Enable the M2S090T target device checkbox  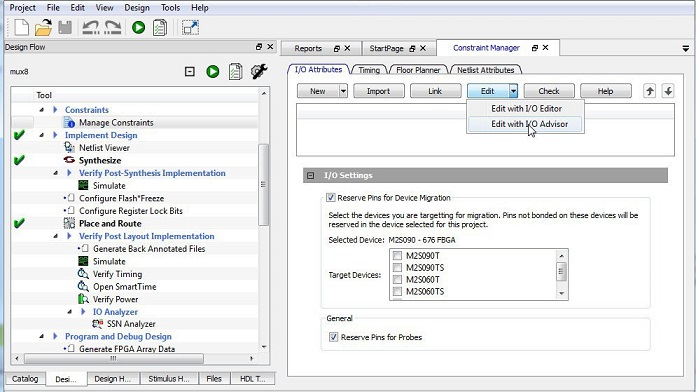397,256
